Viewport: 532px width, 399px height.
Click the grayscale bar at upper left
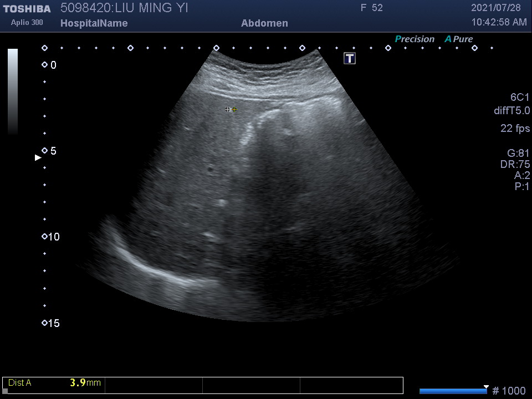tap(13, 91)
